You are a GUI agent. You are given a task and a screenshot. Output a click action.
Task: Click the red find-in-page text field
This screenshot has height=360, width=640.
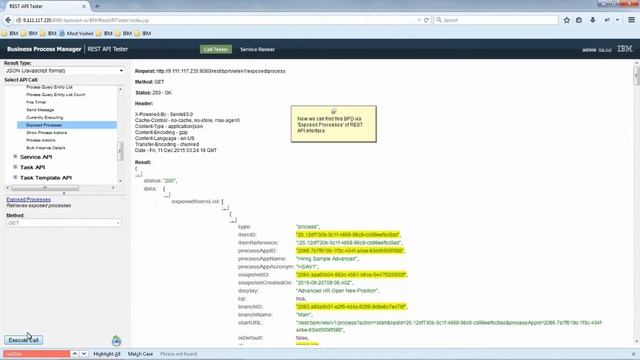[x=36, y=354]
